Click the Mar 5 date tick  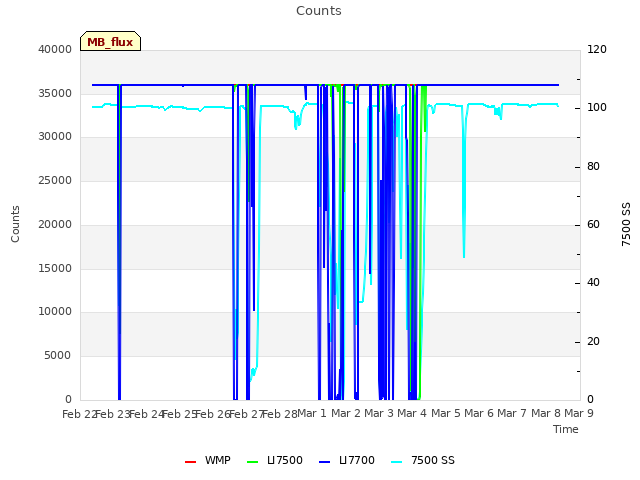click(x=446, y=414)
